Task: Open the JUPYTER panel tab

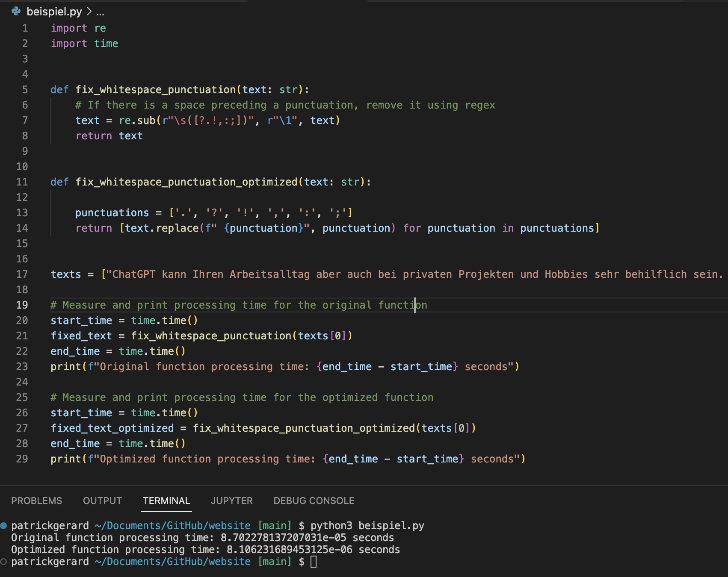Action: 232,500
